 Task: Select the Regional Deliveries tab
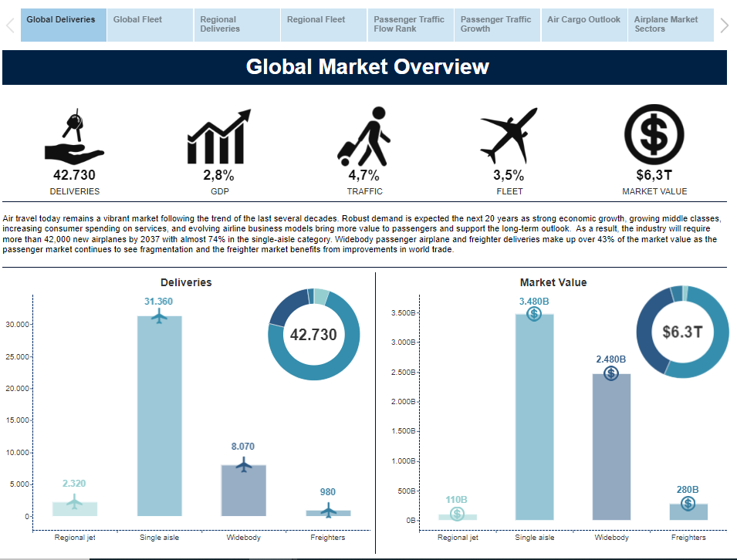(237, 25)
